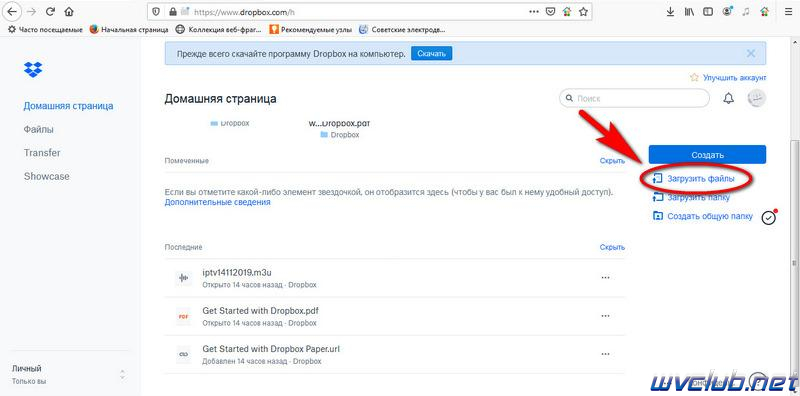Close the download Dropbox banner
This screenshot has height=396, width=800.
751,54
